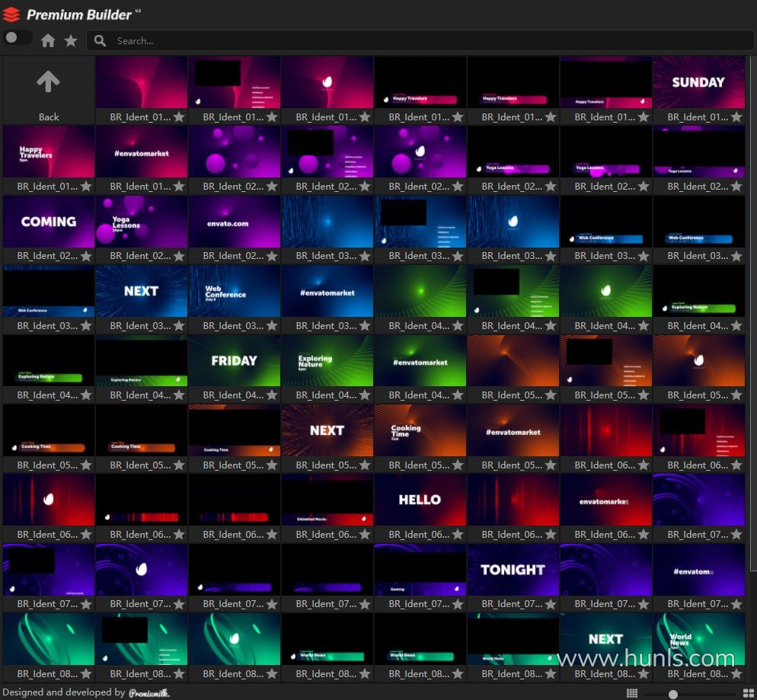Toggle favorite star on TONIGHT preset

pyautogui.click(x=551, y=604)
